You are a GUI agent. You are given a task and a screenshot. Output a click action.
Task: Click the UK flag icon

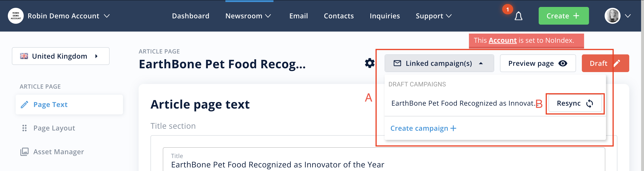[x=24, y=56]
